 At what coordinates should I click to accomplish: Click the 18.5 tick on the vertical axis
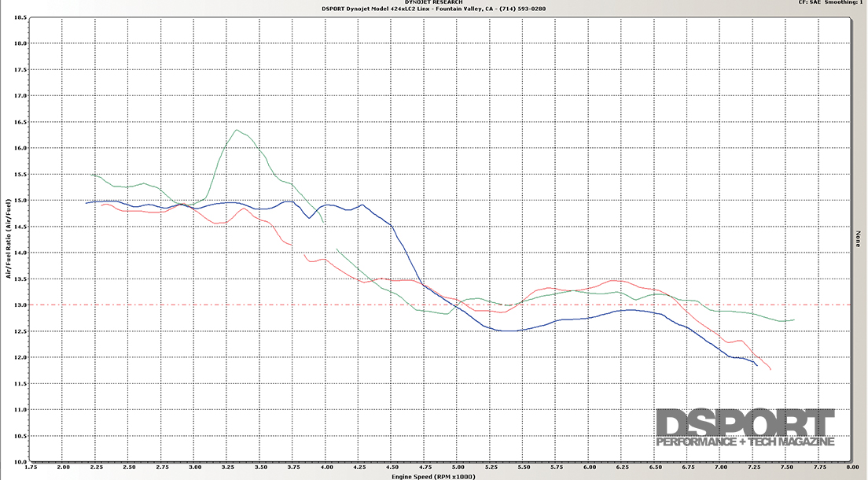(x=20, y=17)
